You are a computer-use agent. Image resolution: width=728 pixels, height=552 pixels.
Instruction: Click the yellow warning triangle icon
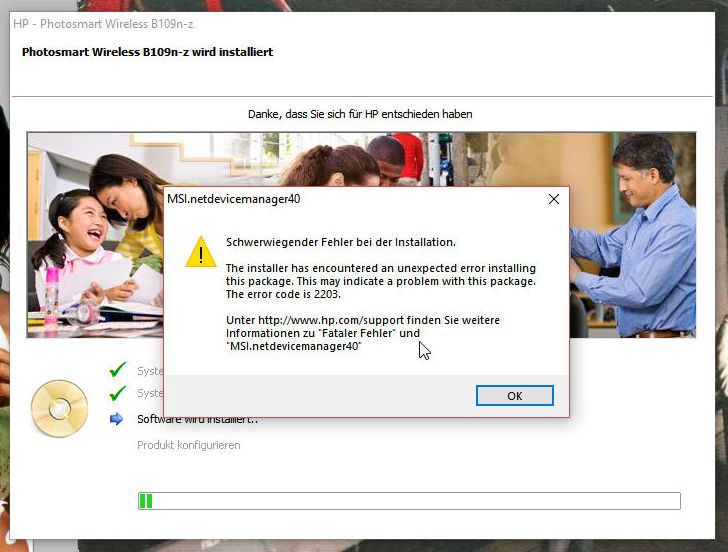click(201, 252)
